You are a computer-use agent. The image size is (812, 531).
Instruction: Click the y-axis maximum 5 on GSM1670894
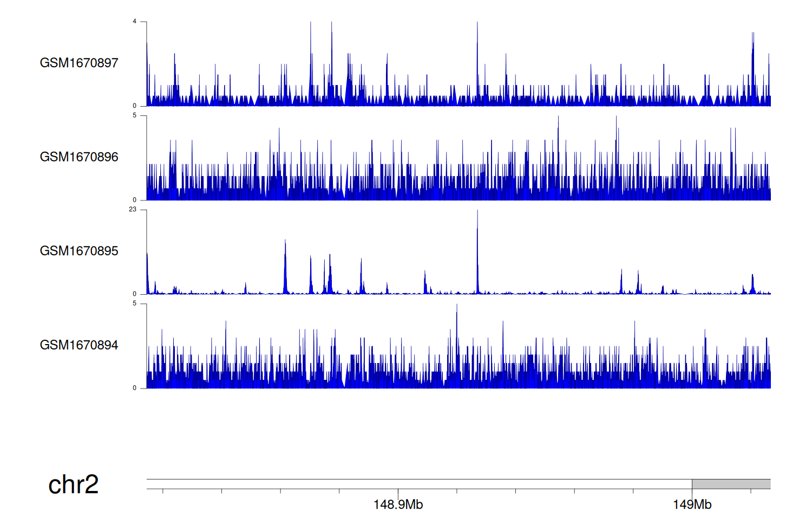point(135,303)
